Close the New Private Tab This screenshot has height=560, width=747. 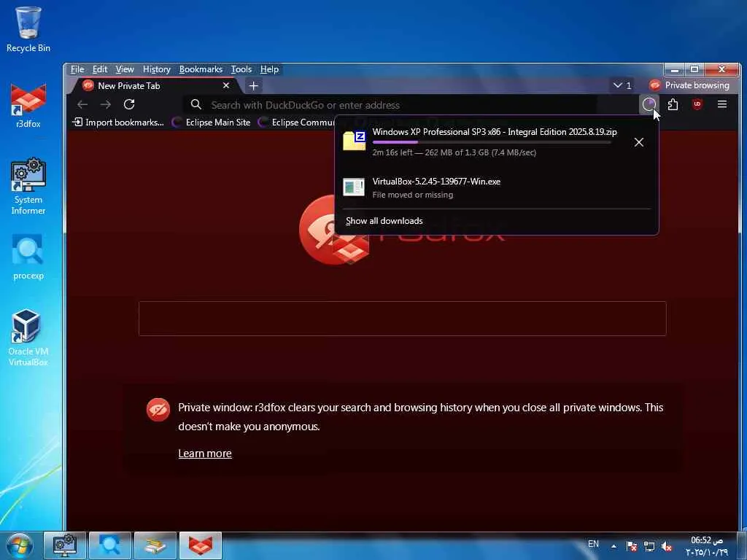coord(226,86)
